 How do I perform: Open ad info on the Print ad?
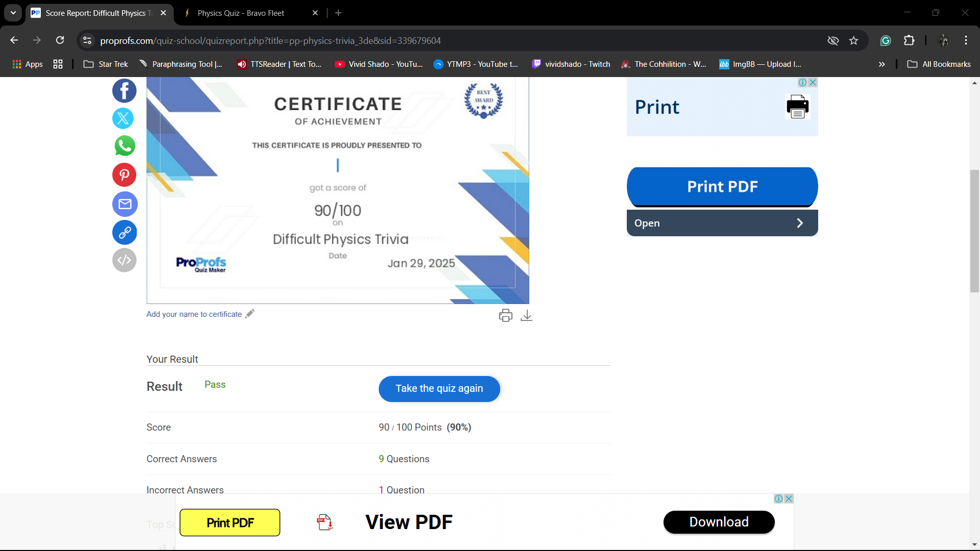coord(803,82)
